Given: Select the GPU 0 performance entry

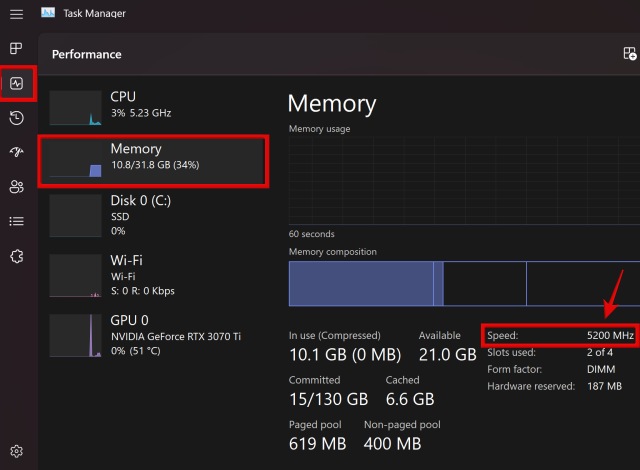Looking at the screenshot, I should click(154, 335).
